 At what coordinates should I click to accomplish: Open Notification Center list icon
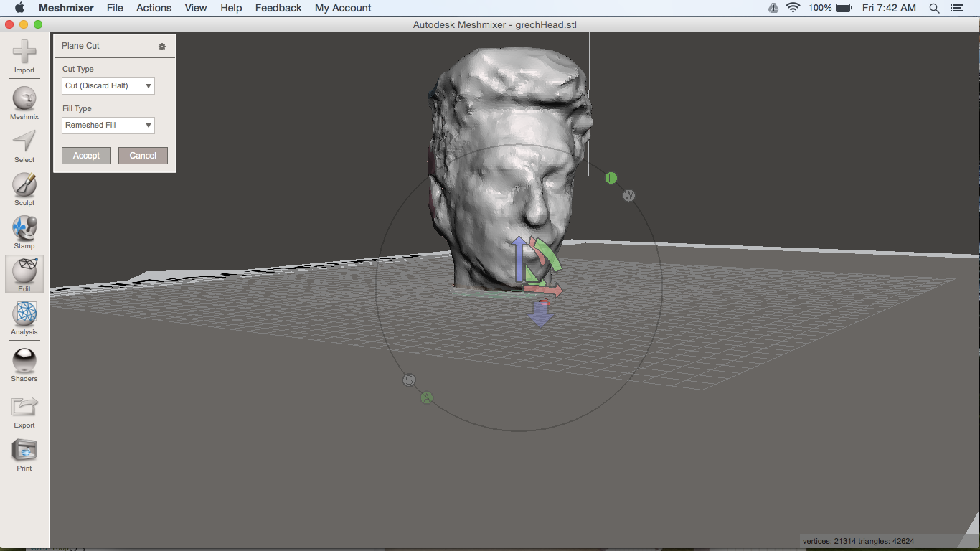pyautogui.click(x=956, y=8)
